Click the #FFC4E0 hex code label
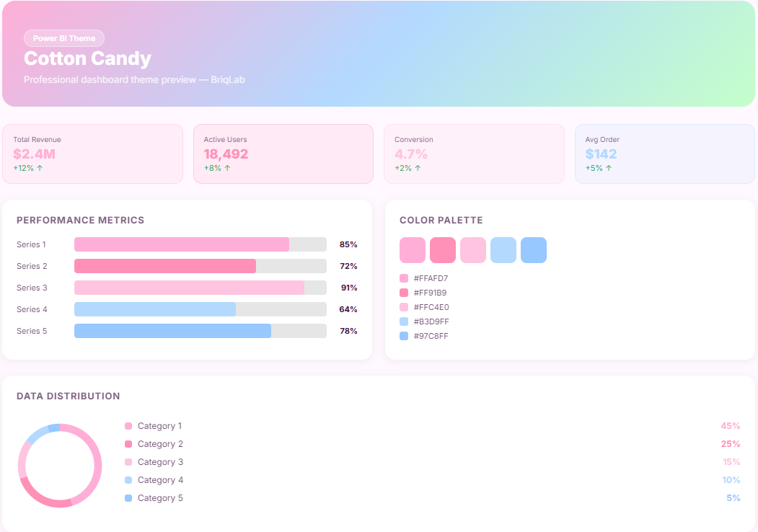Screen dimensions: 758x532 coord(431,307)
